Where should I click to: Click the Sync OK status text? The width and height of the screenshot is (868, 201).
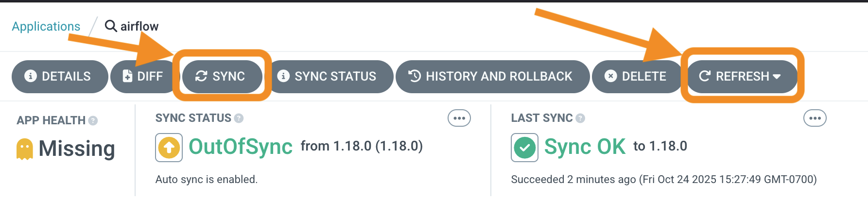pos(585,147)
